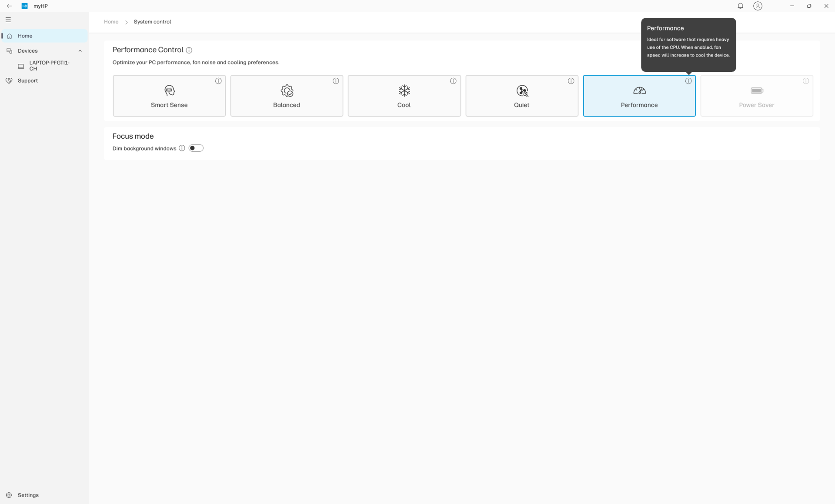Screen dimensions: 835x504
Task: Collapse the sidebar with the hamburger menu
Action: [8, 20]
